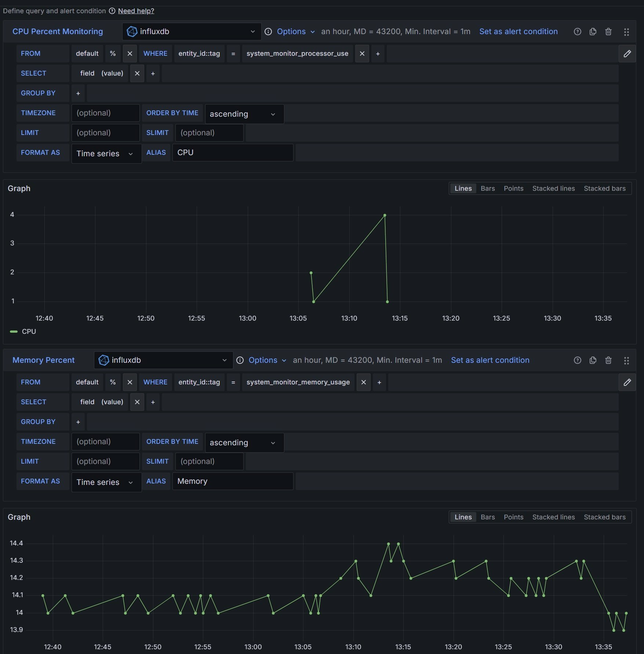Viewport: 644px width, 654px height.
Task: Choose Stacked lines for the CPU graph
Action: coord(553,189)
